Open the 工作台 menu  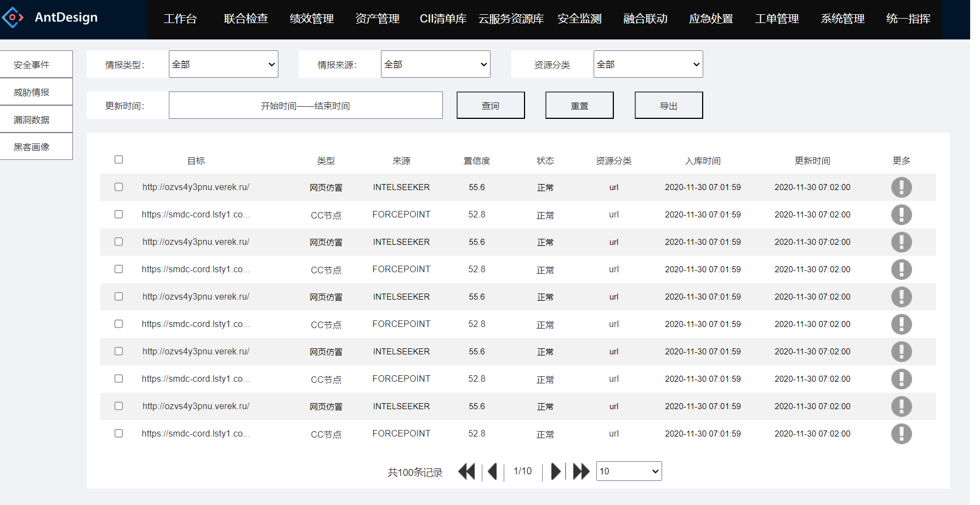pyautogui.click(x=180, y=19)
